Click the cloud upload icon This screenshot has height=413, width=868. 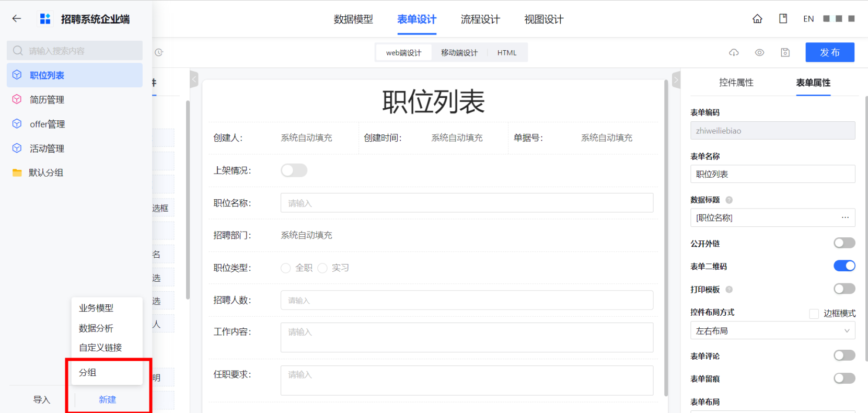pyautogui.click(x=734, y=52)
